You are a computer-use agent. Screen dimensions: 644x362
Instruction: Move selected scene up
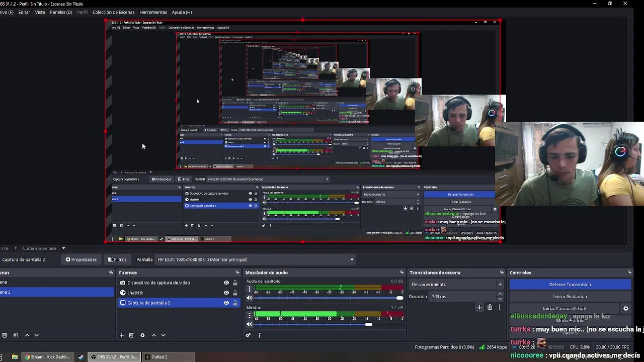coord(27,335)
